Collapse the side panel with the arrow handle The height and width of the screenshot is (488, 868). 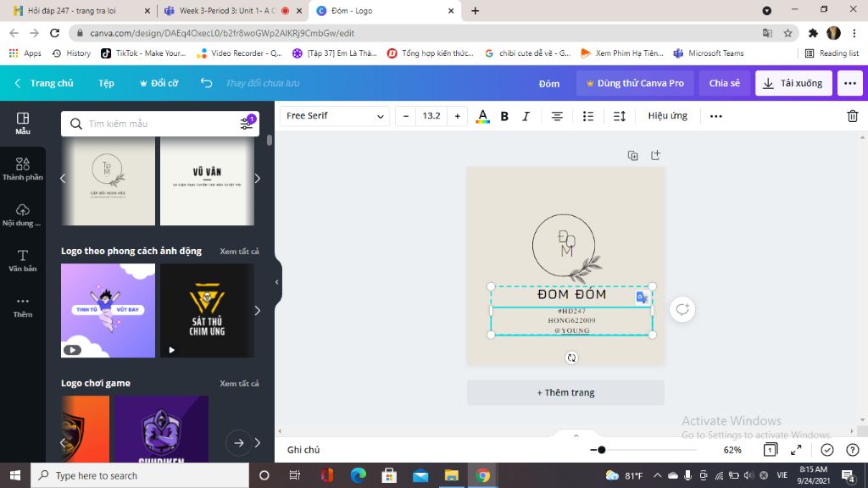point(277,282)
